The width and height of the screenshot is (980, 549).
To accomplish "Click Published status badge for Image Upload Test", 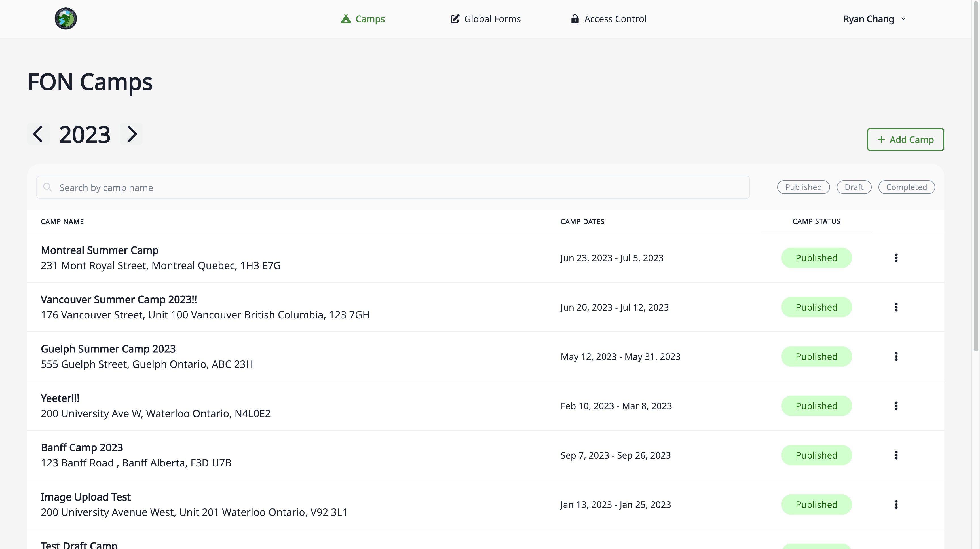I will coord(816,504).
